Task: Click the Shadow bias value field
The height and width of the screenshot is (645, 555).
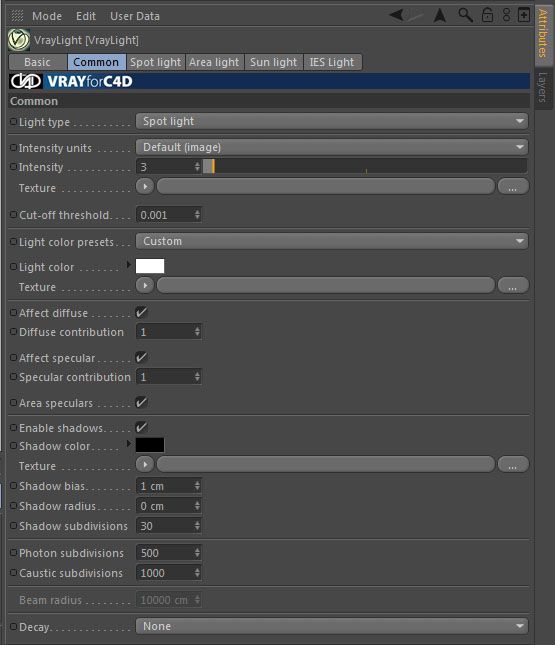Action: [x=165, y=486]
